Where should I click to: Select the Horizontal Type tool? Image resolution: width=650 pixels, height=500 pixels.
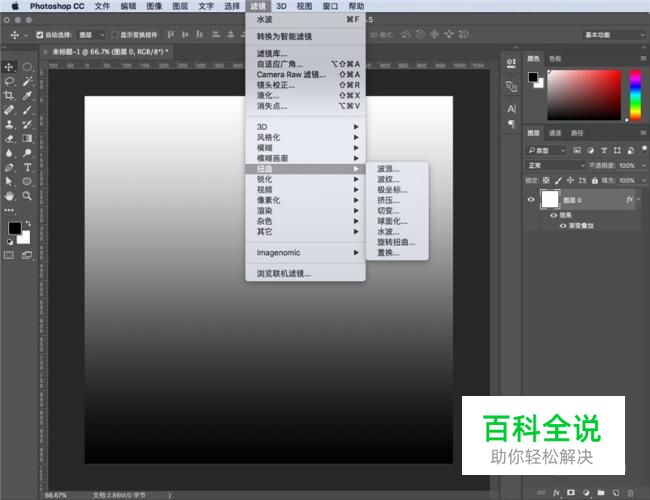(27, 167)
